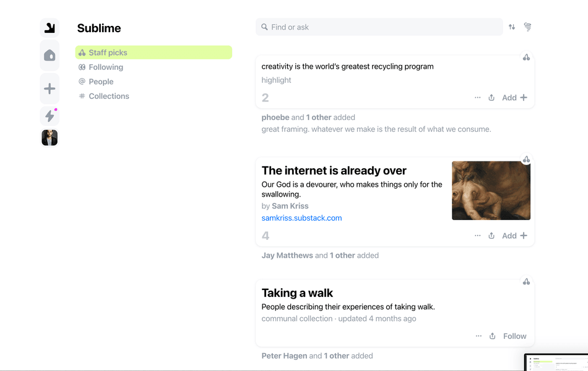The width and height of the screenshot is (588, 371).
Task: Open the lightning bolt notifications icon
Action: pyautogui.click(x=50, y=116)
